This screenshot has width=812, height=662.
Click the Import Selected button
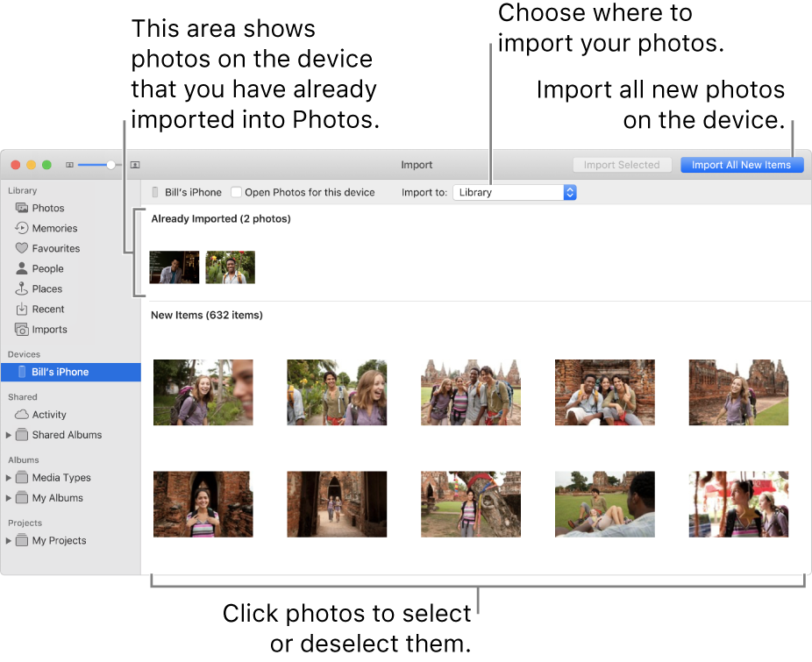coord(622,164)
